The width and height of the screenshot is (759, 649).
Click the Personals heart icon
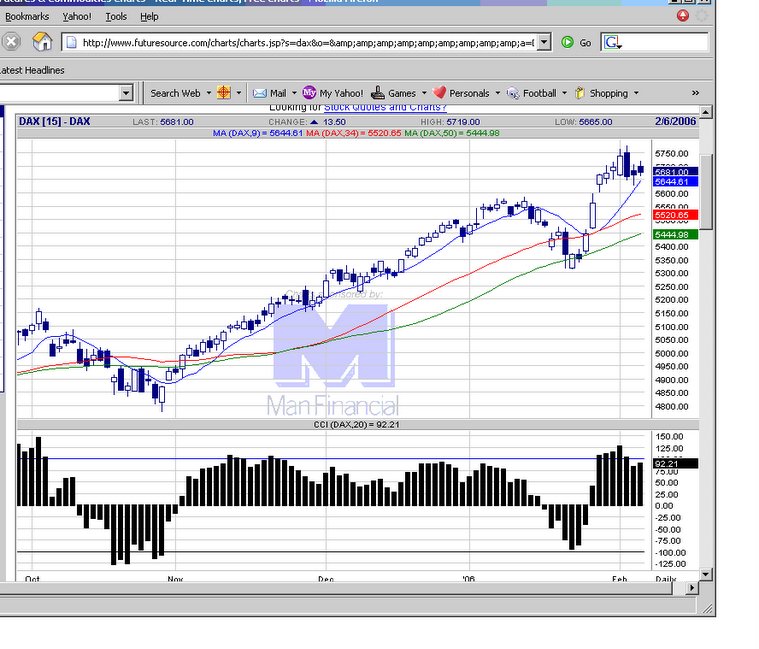[x=439, y=92]
